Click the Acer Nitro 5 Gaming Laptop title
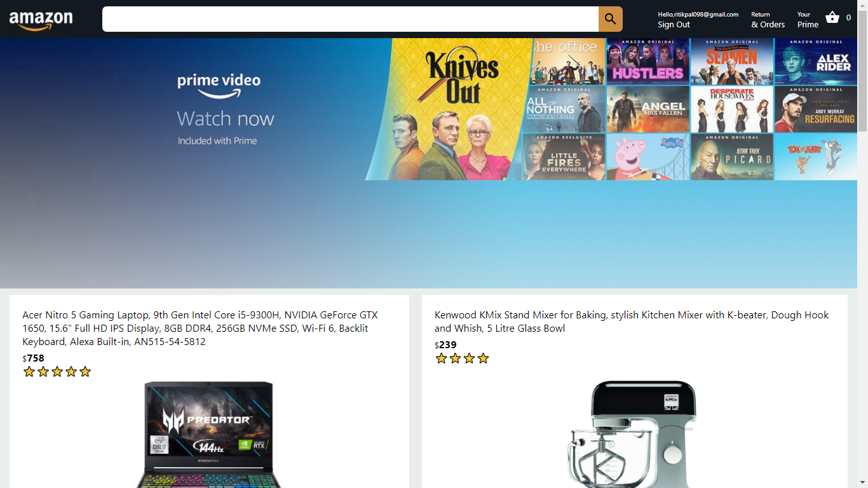 click(200, 329)
